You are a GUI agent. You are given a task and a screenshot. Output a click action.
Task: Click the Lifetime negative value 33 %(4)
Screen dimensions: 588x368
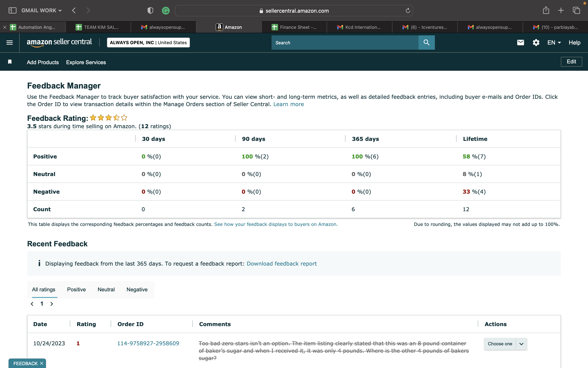[x=474, y=192]
